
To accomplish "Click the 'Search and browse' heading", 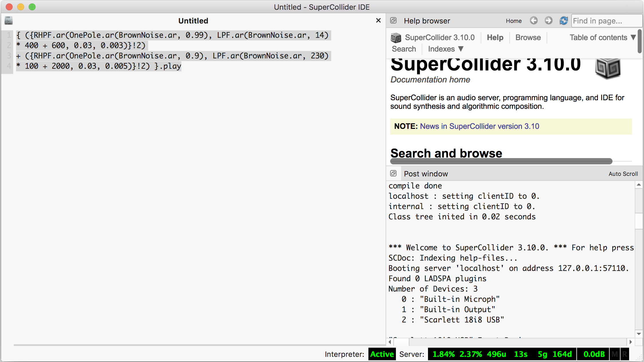I will (446, 153).
